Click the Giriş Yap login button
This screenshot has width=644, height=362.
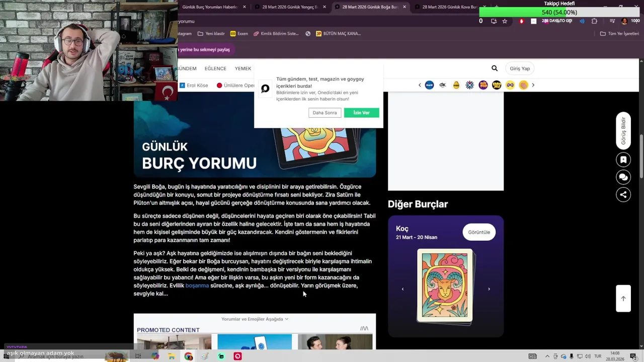pyautogui.click(x=520, y=68)
